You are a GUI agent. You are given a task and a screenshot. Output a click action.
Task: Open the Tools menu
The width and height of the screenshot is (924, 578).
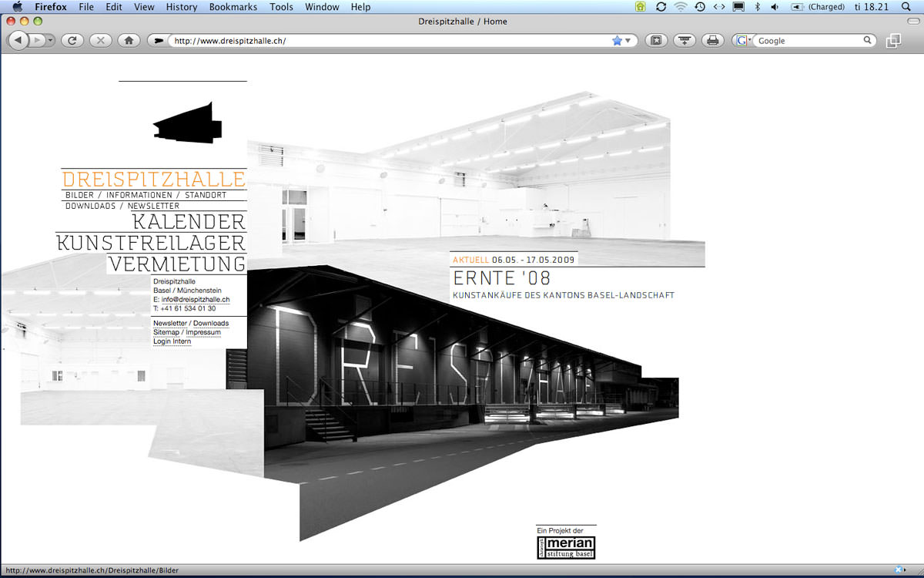click(282, 7)
